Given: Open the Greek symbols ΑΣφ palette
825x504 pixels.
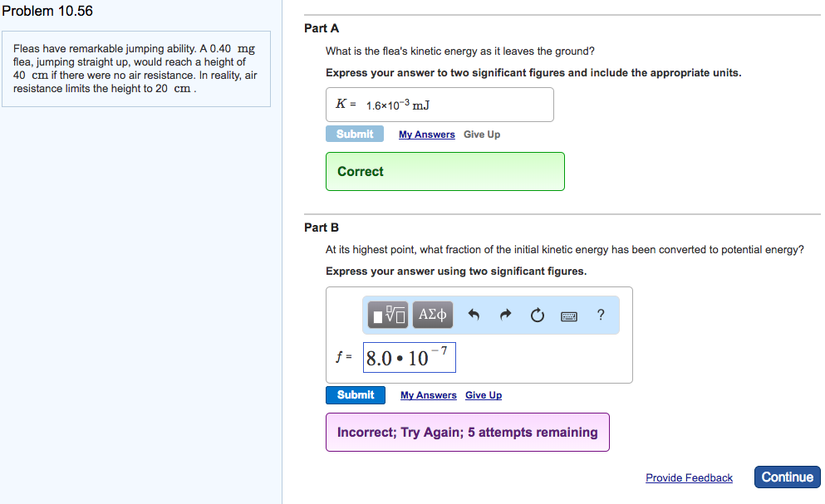Looking at the screenshot, I should [432, 315].
